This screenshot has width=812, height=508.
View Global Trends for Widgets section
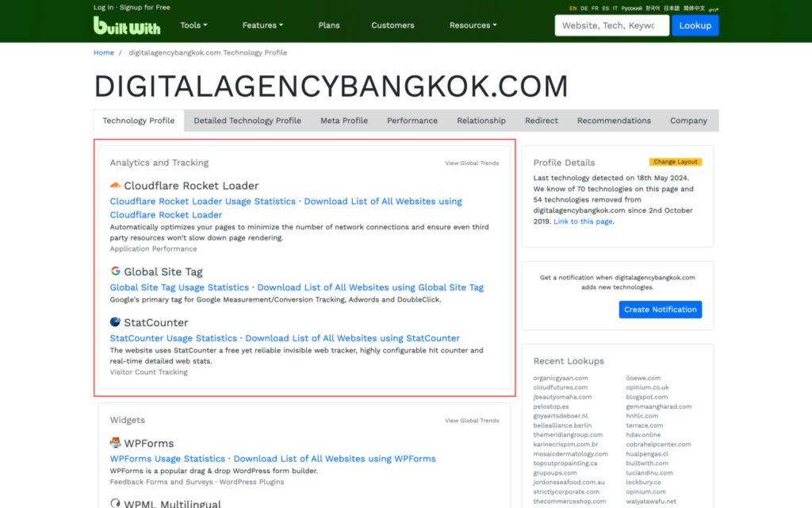472,421
